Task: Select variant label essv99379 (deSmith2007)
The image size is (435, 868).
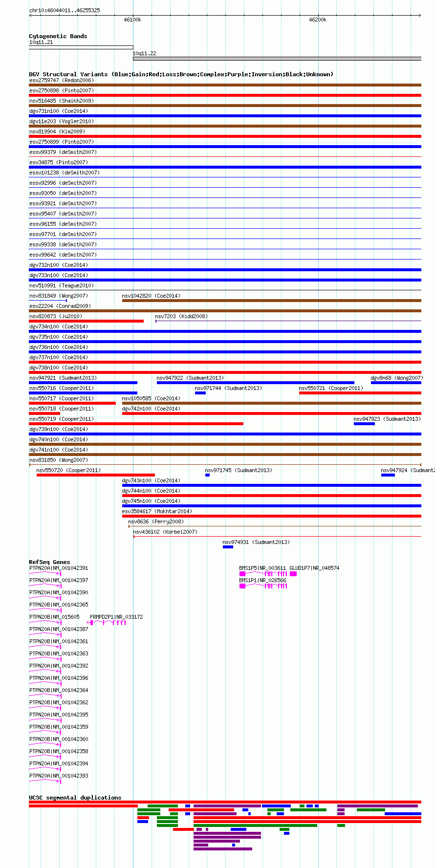Action: tap(63, 152)
